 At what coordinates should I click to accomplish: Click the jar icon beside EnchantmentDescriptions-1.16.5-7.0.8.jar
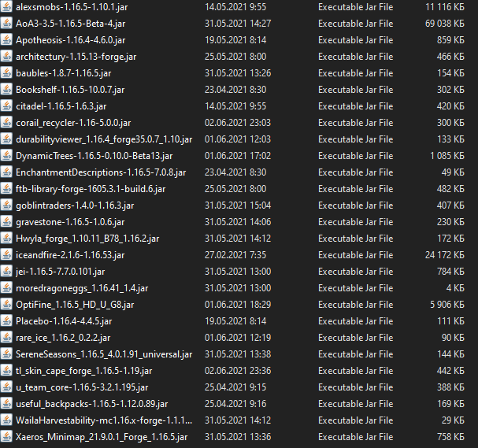click(x=6, y=172)
